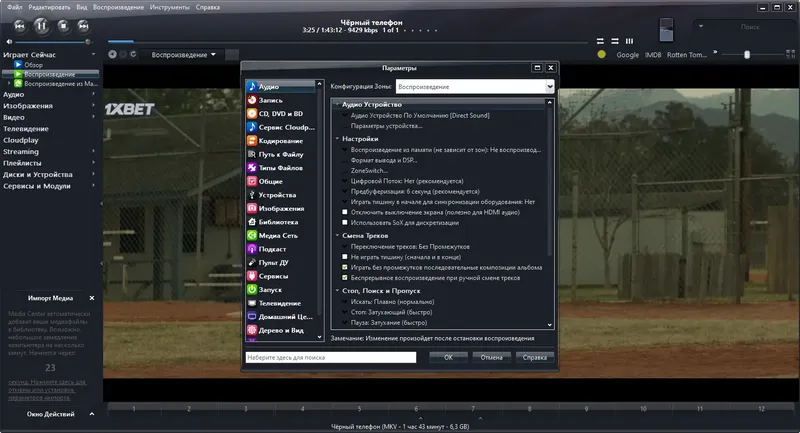Collapse the Окно Действий panel
Image resolution: width=800 pixels, height=433 pixels.
[x=92, y=414]
